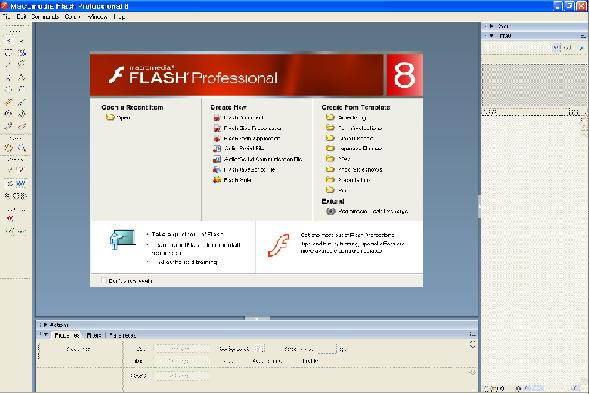Select the Properties tab
The width and height of the screenshot is (589, 394).
point(66,335)
